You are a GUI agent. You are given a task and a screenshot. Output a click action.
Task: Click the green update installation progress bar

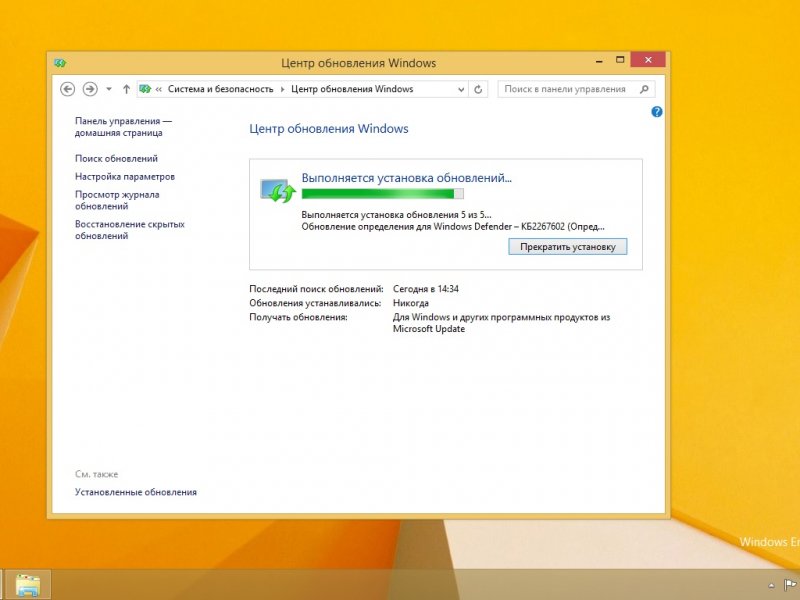383,194
